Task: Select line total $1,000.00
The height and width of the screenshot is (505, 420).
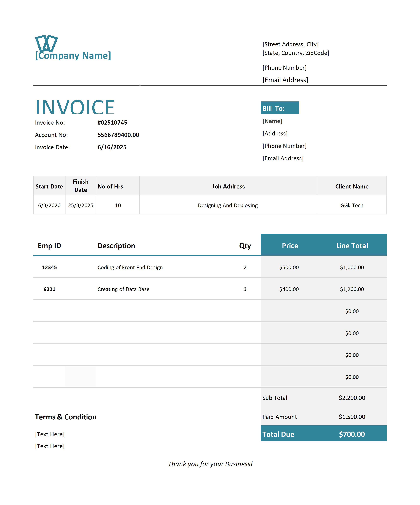Action: (352, 267)
